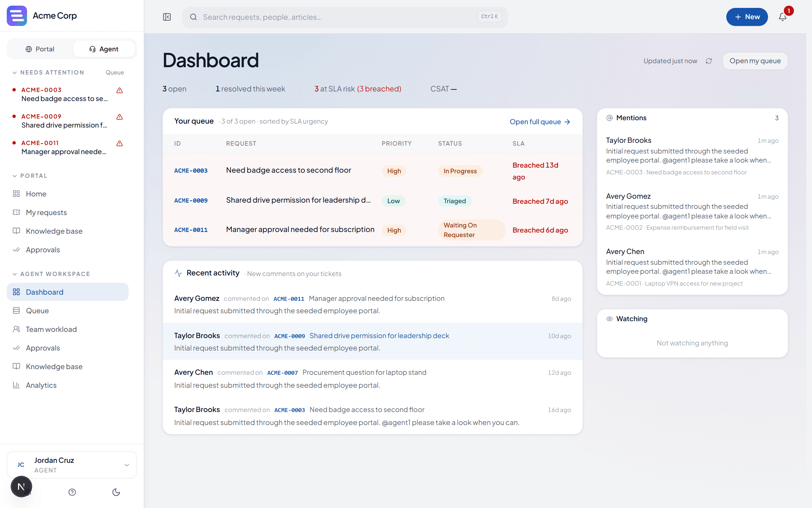Viewport: 812px width, 508px height.
Task: Open help question mark icon
Action: pyautogui.click(x=72, y=492)
